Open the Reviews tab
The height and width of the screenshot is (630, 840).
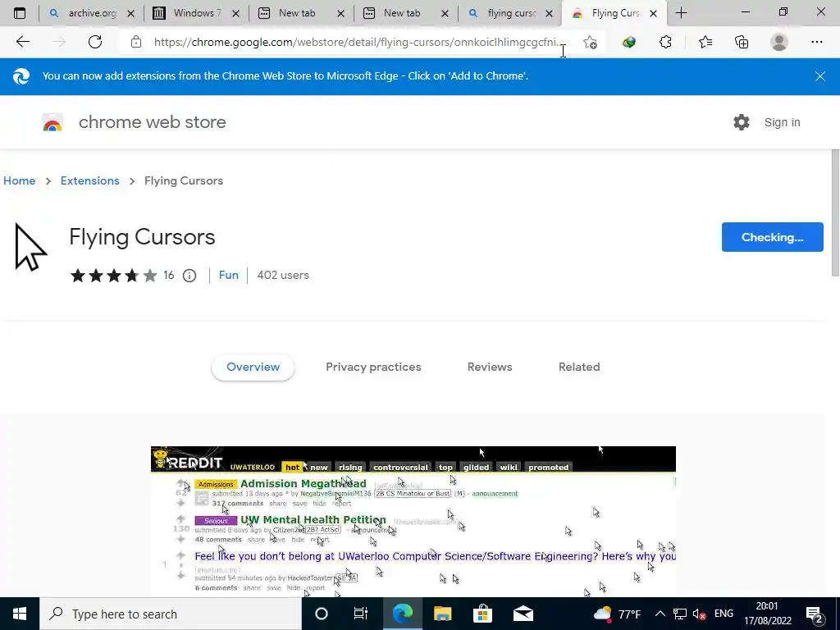(x=490, y=367)
